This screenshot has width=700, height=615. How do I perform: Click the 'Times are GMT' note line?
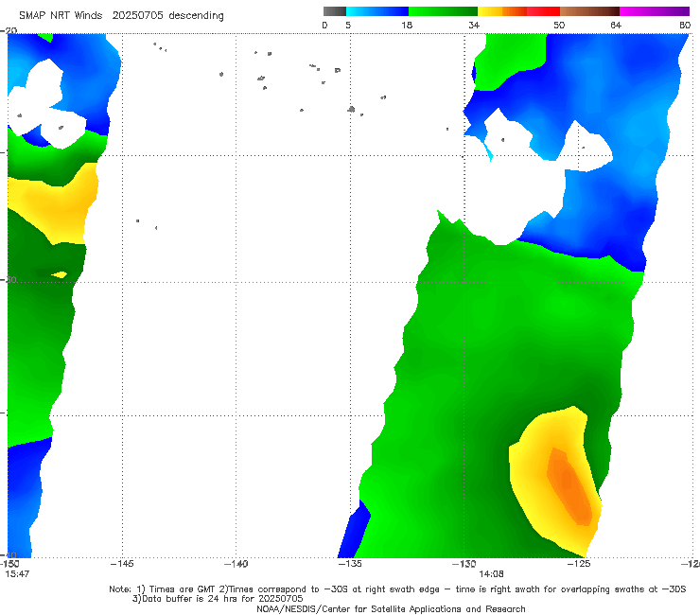point(397,589)
